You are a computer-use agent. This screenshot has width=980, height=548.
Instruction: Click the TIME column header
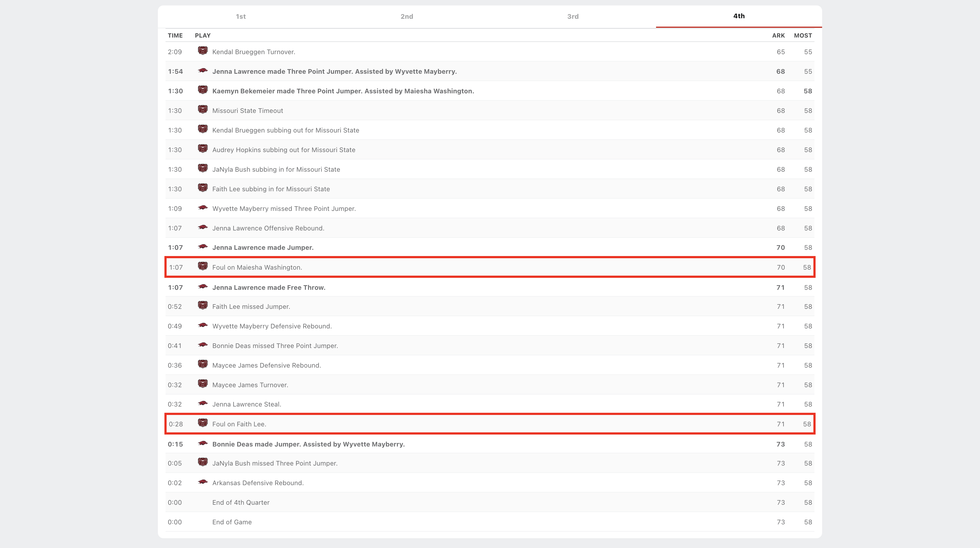pyautogui.click(x=175, y=35)
